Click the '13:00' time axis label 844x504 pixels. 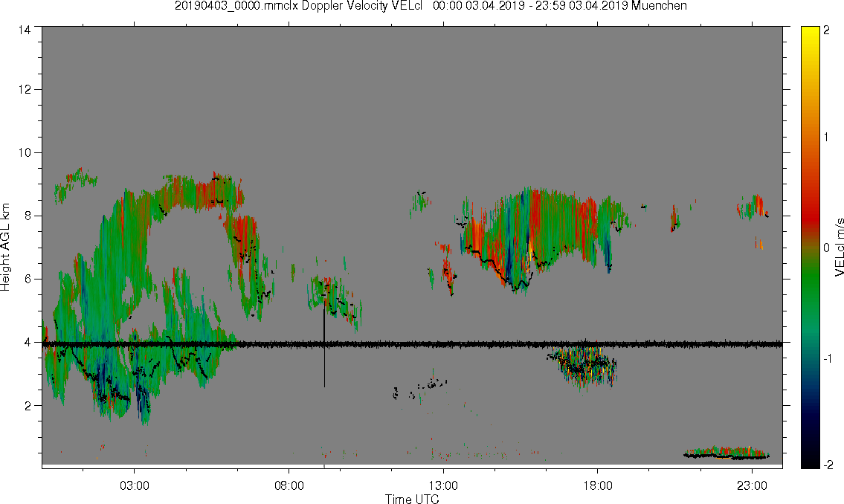point(443,485)
